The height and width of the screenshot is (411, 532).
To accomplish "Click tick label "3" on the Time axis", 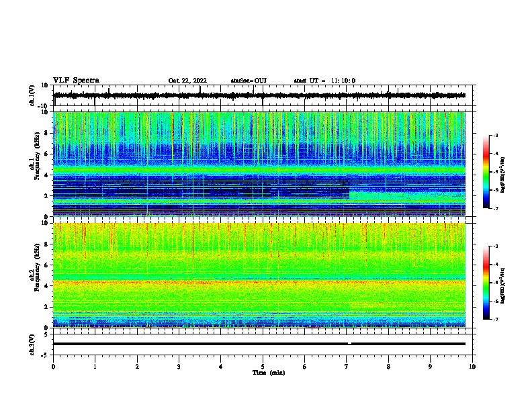I will (x=179, y=367).
